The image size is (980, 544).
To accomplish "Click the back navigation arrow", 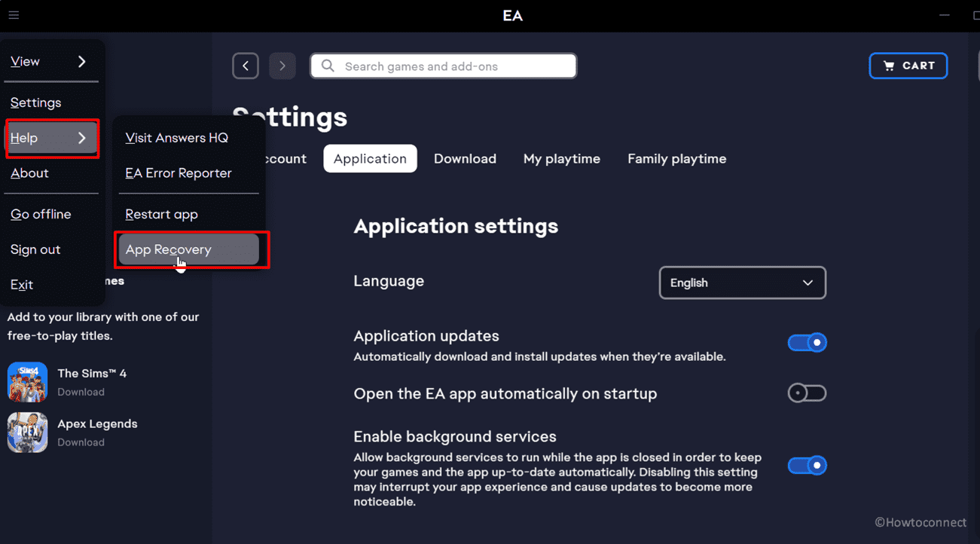I will click(x=246, y=66).
